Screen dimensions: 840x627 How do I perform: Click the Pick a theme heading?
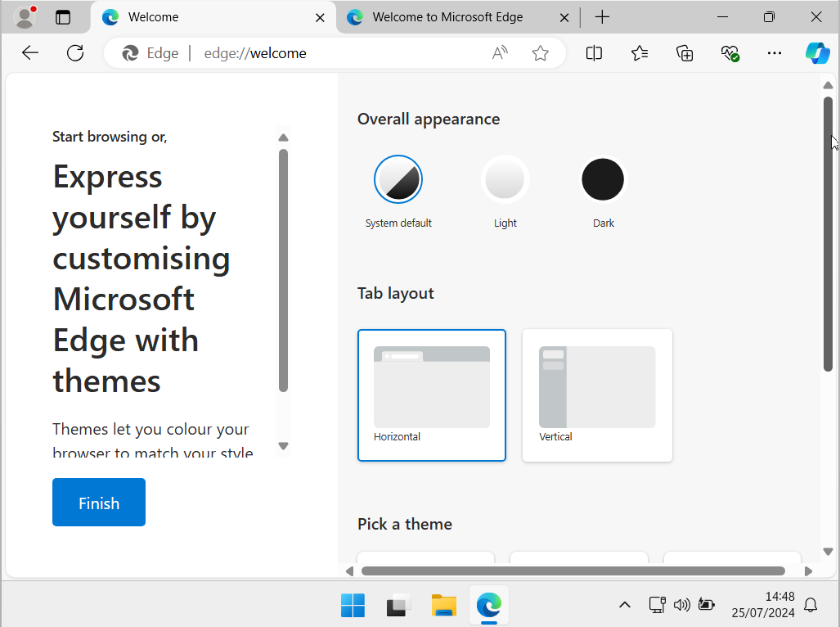[405, 524]
